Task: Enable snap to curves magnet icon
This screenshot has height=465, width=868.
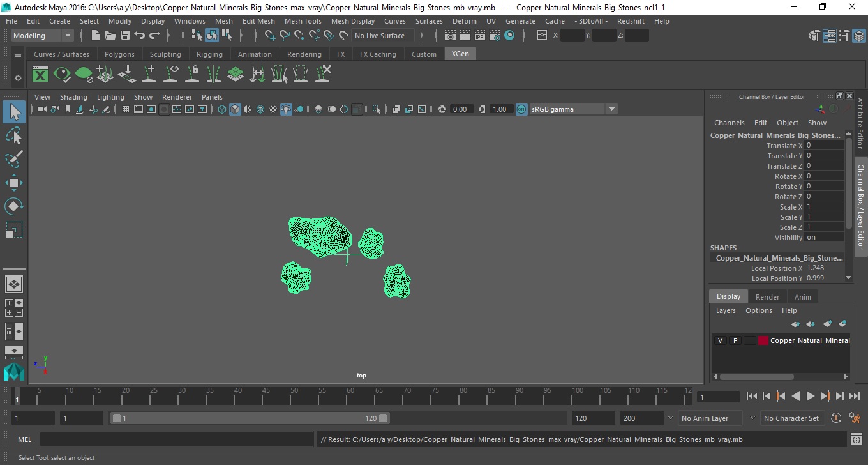Action: point(285,36)
